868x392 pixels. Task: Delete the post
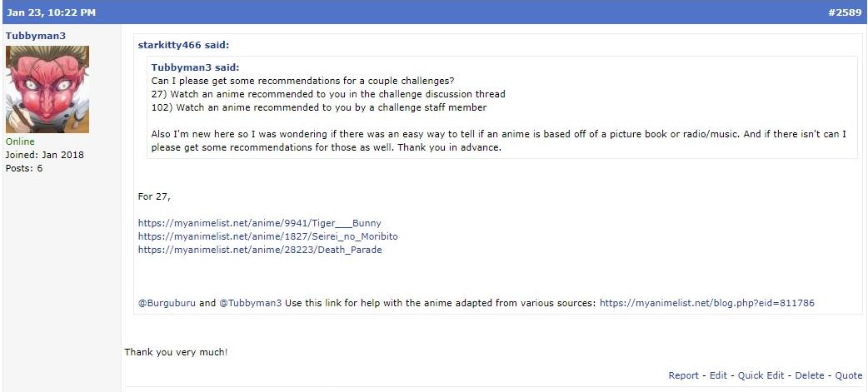[x=809, y=375]
